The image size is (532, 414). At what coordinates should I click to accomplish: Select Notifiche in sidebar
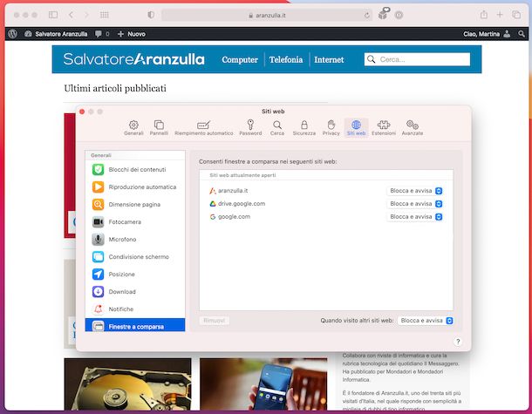135,309
